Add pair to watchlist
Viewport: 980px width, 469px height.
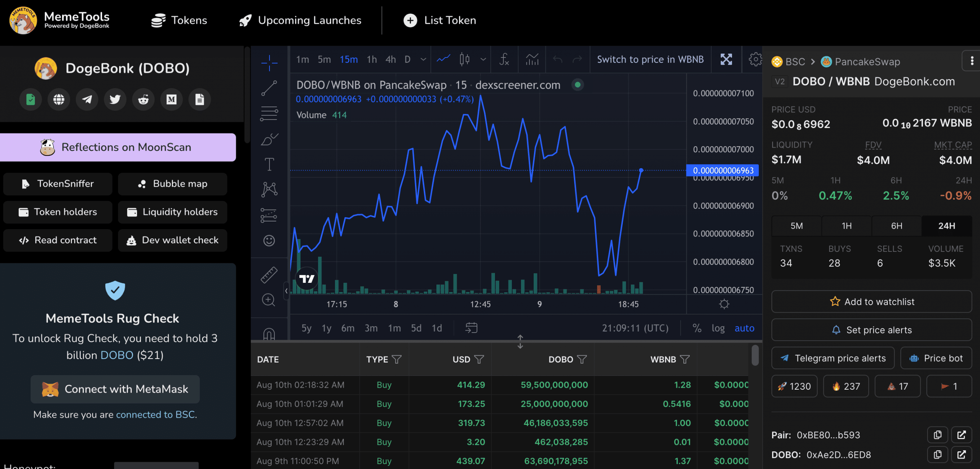(872, 302)
